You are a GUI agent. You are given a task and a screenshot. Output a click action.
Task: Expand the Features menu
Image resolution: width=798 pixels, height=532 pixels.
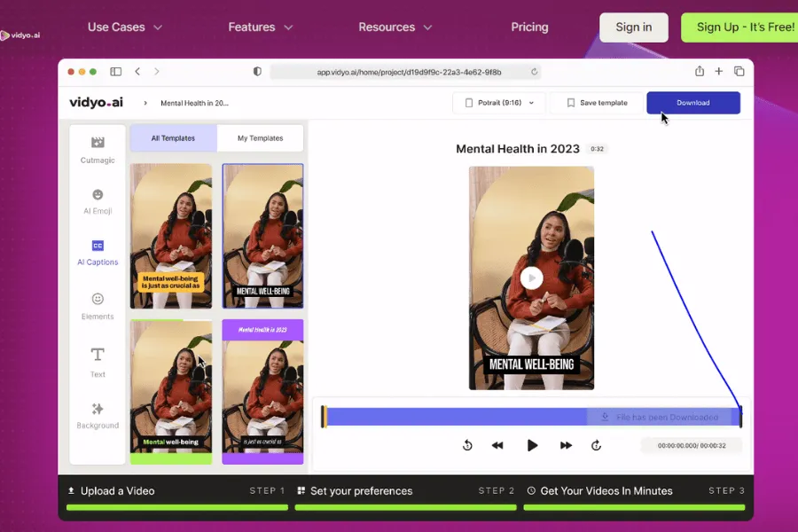click(260, 27)
